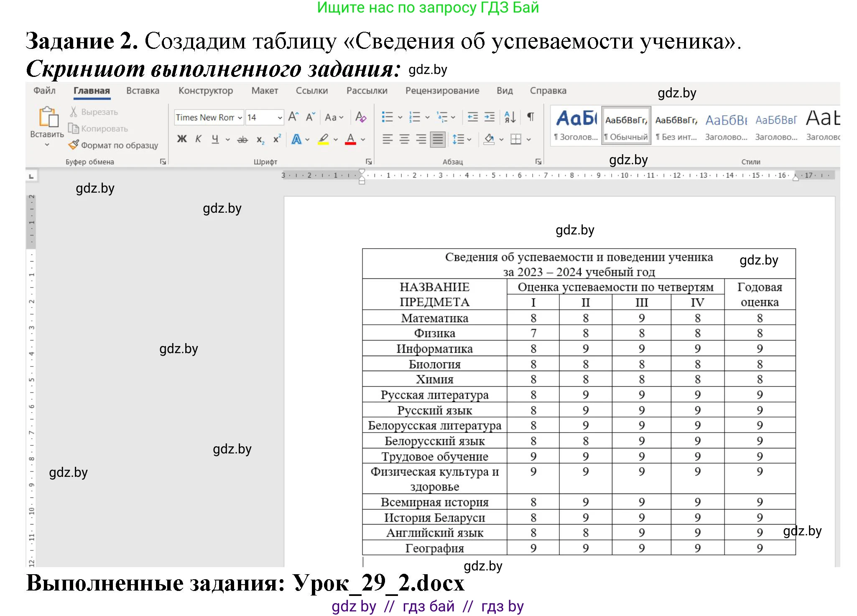
Task: Expand the Paste options arrow
Action: [x=47, y=145]
